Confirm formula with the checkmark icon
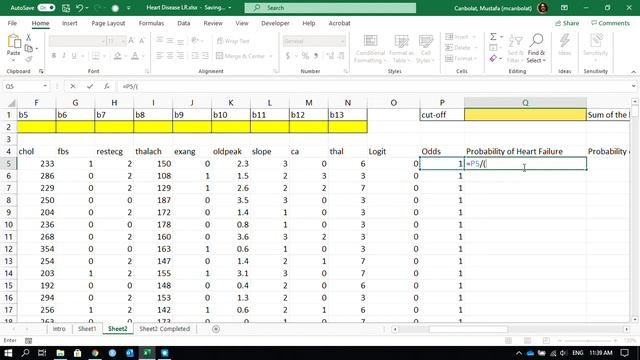 [x=90, y=86]
